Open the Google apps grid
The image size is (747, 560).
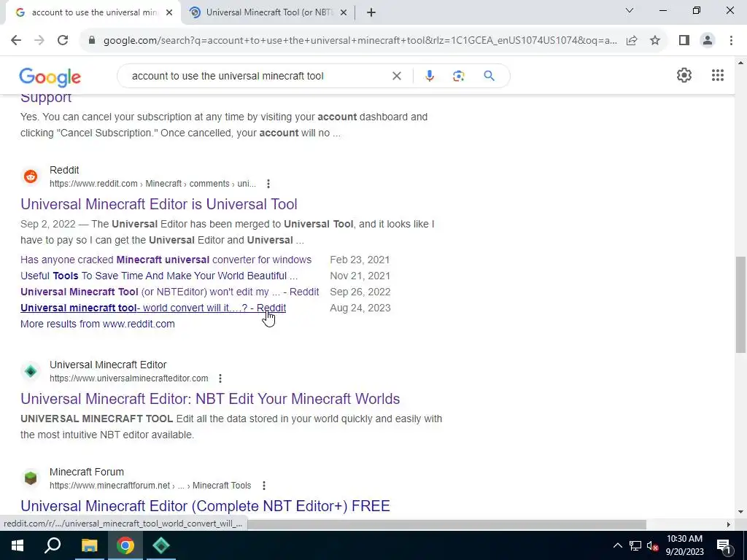click(x=718, y=75)
